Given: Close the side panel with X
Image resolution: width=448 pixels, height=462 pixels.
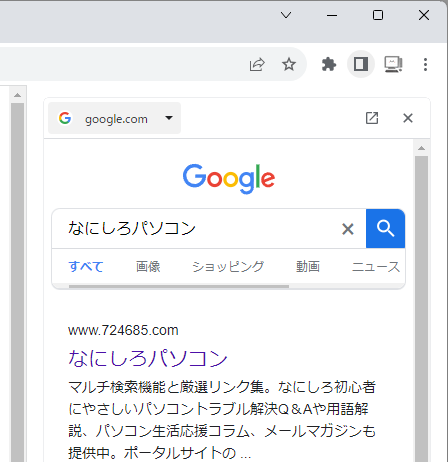Looking at the screenshot, I should (x=408, y=118).
